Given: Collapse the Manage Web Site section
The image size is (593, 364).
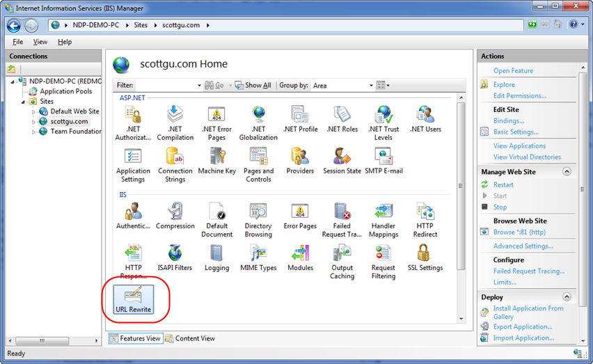Looking at the screenshot, I should pos(567,172).
